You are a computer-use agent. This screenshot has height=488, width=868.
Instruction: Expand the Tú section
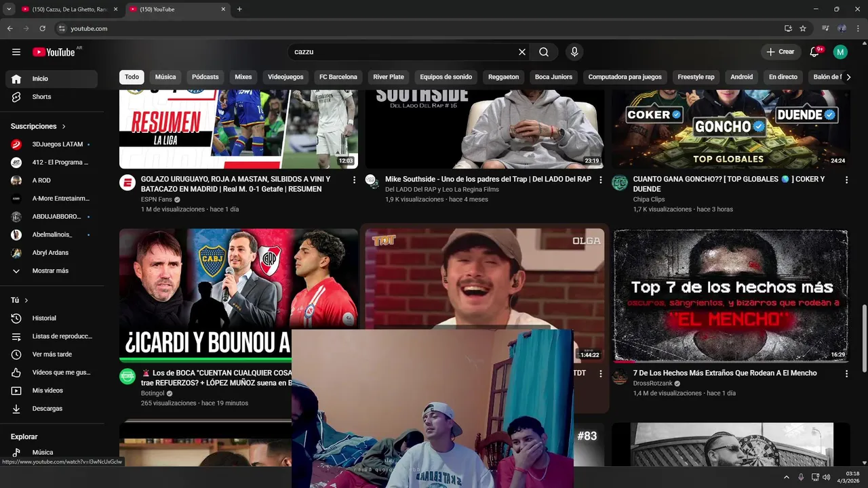[20, 300]
